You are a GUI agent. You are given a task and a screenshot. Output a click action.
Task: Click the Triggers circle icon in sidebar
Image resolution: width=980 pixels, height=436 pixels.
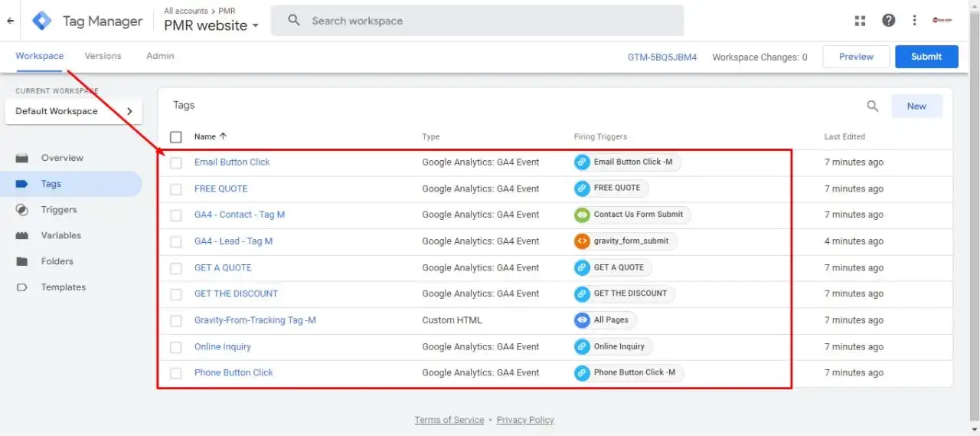click(22, 209)
